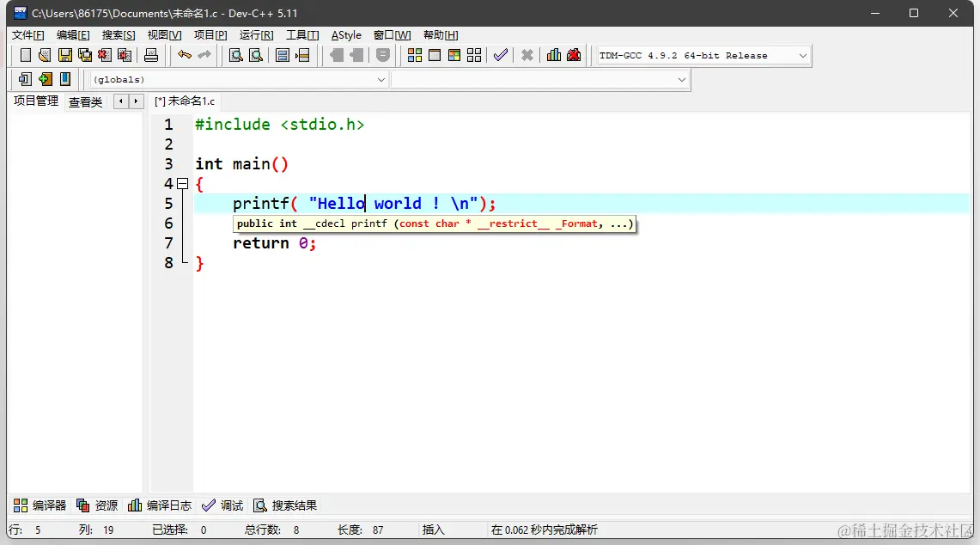Replace text magnifier icon

tap(256, 55)
